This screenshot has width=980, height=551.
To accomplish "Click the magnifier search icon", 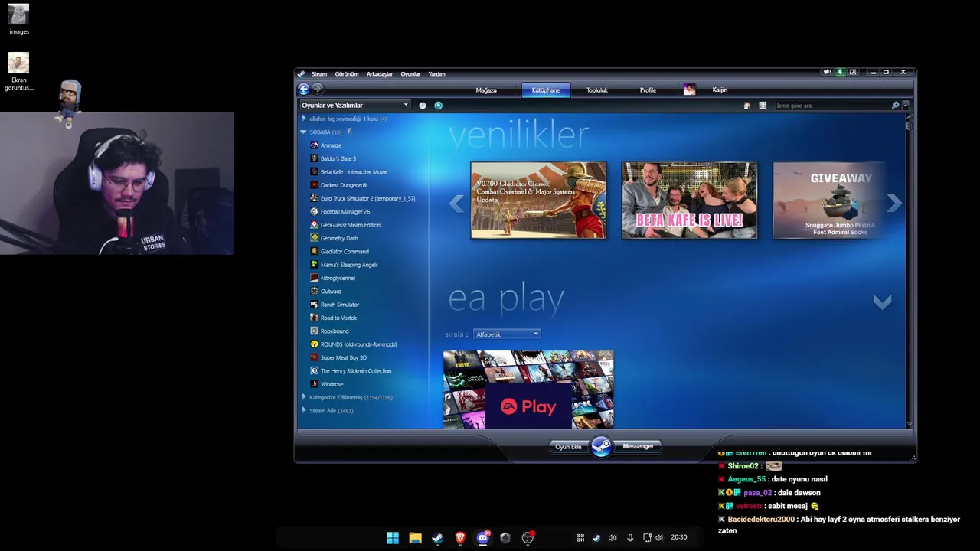I will 895,106.
